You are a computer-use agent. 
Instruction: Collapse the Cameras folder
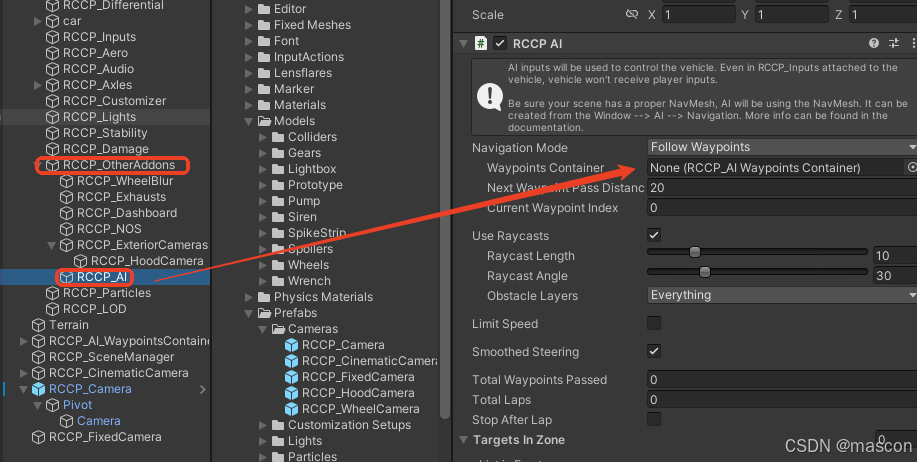click(263, 329)
